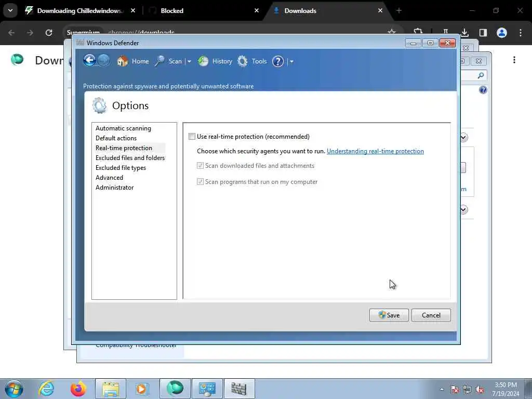Toggle Scan downloaded files and attachments

pos(200,166)
